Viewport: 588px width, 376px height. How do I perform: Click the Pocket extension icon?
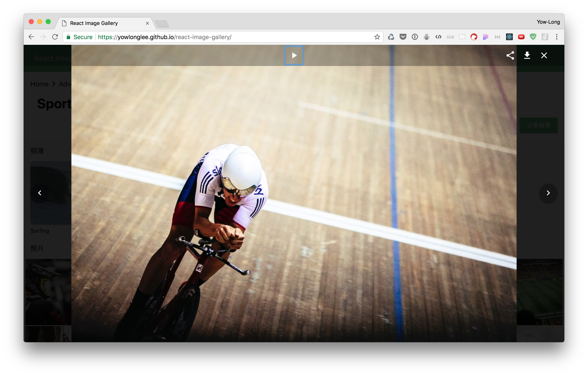pos(403,37)
